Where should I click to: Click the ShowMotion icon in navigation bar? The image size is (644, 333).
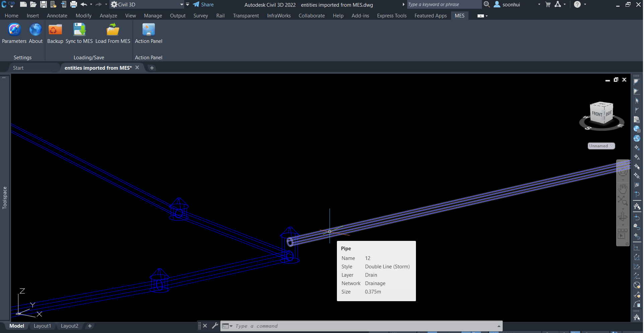tap(623, 234)
